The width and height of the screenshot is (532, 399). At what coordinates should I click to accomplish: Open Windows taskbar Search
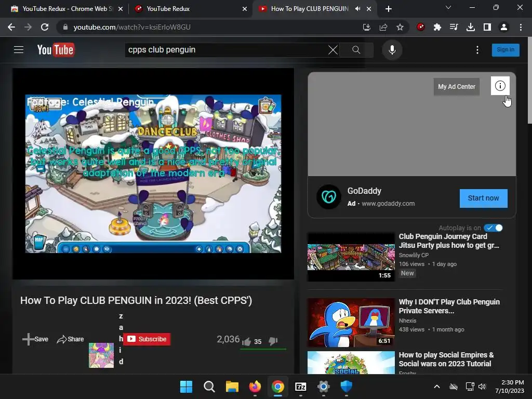coord(209,387)
